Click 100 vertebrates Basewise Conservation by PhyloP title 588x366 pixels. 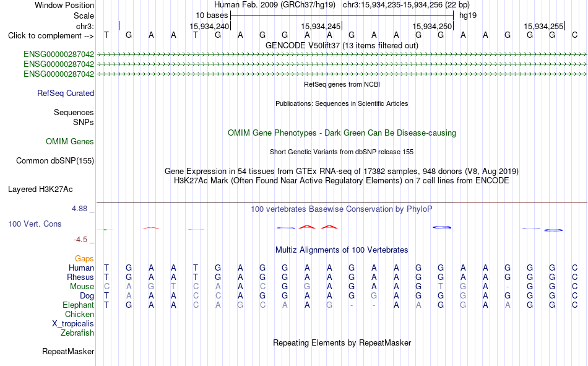342,209
